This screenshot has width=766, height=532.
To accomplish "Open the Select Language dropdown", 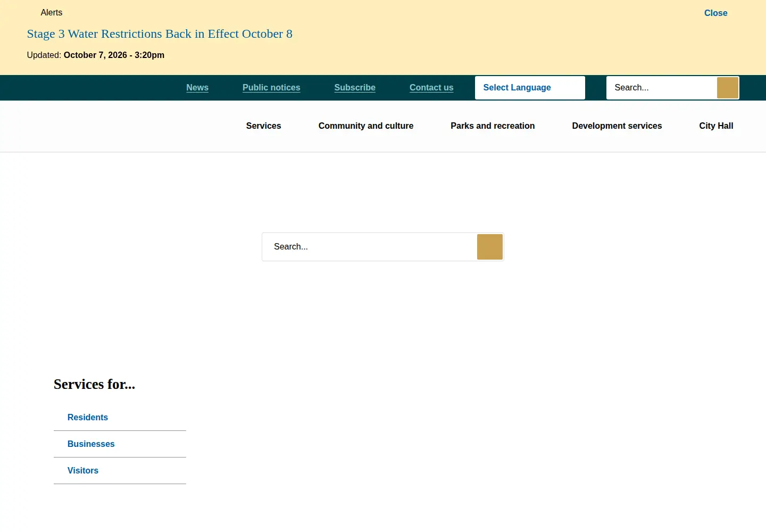I will (x=530, y=88).
